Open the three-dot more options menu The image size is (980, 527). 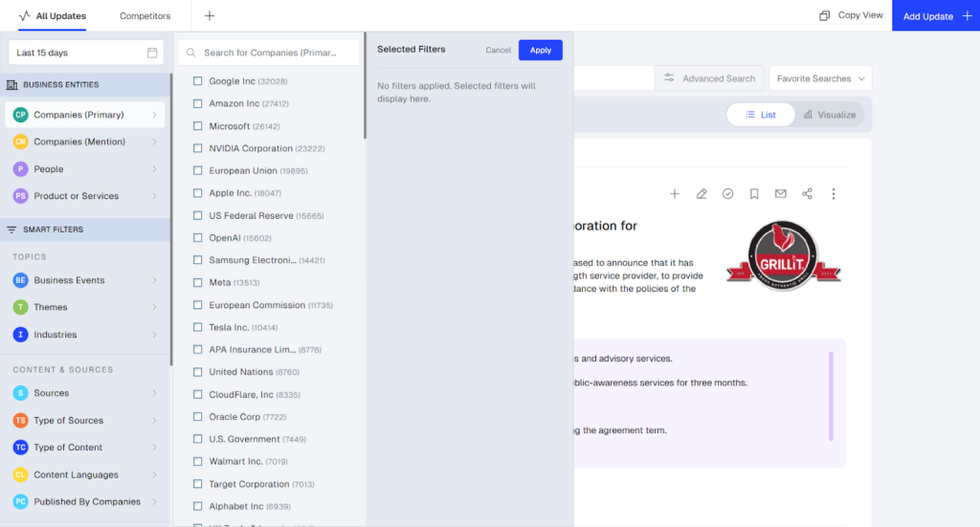click(x=834, y=194)
